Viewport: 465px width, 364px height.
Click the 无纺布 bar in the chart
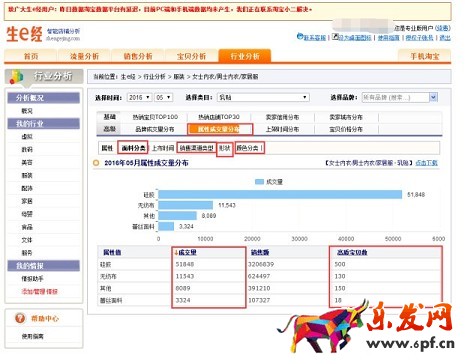tap(185, 205)
